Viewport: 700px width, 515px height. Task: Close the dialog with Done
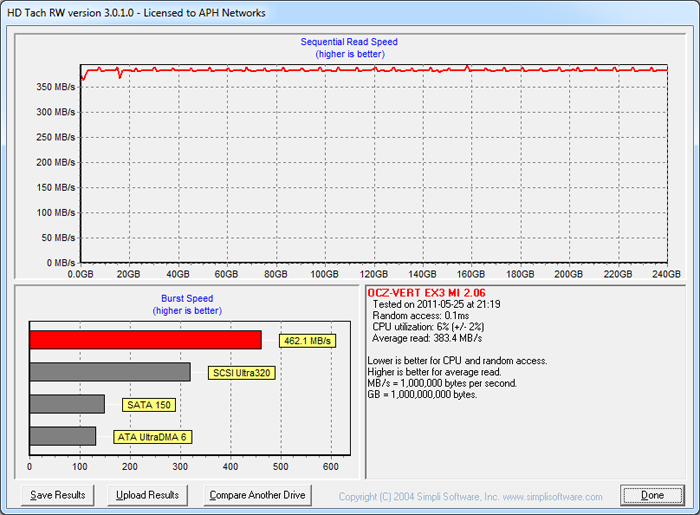(652, 495)
